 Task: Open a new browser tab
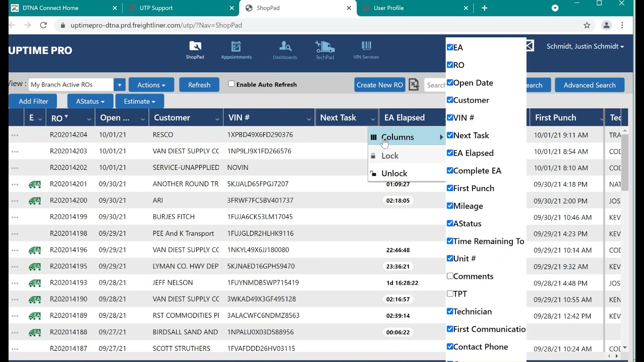(485, 8)
